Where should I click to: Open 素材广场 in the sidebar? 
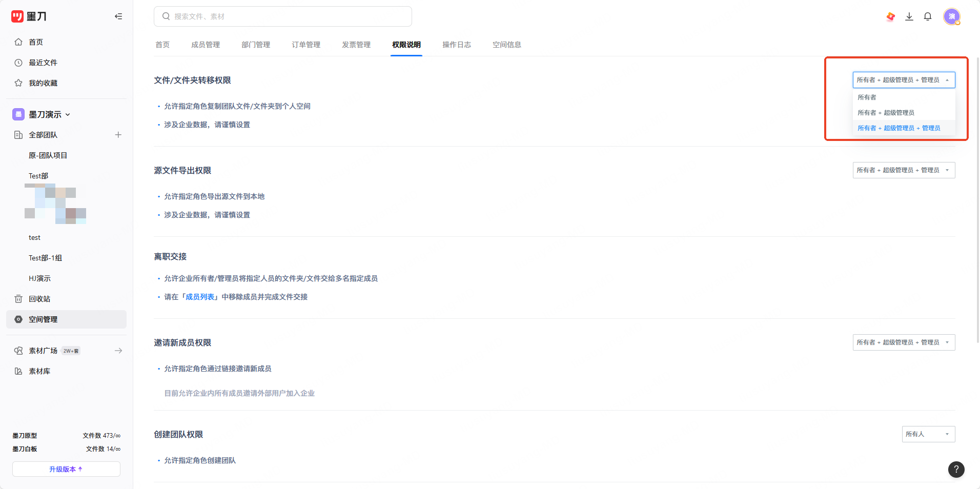click(x=43, y=351)
